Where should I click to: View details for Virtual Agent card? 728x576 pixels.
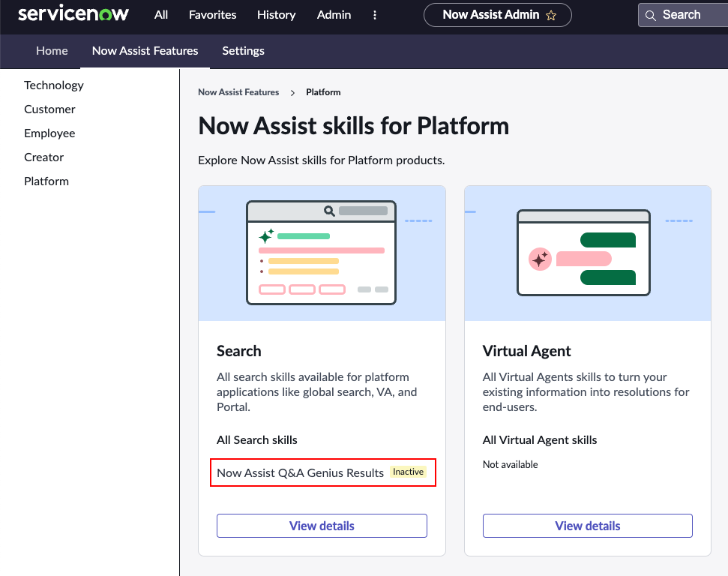pos(588,526)
